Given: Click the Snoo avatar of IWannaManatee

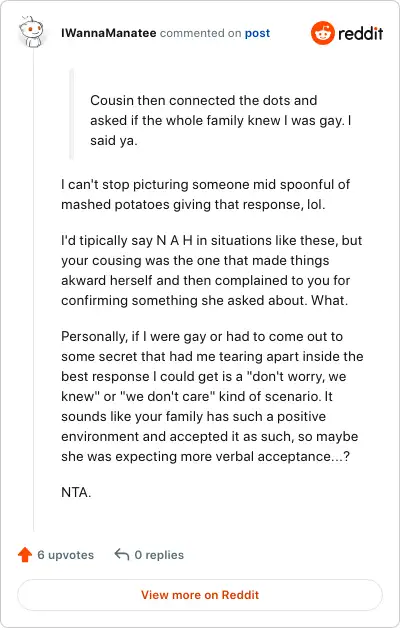Looking at the screenshot, I should (x=31, y=32).
